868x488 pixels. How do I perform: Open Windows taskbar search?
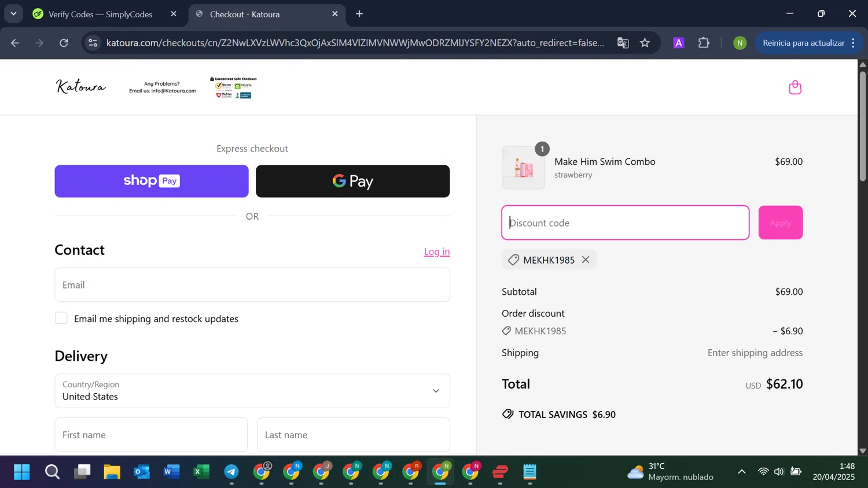(52, 472)
